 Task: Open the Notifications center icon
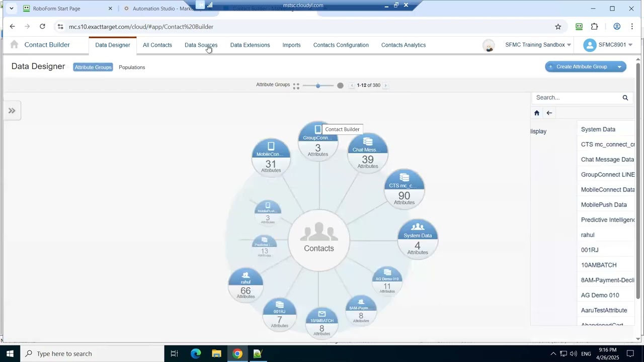pos(630,353)
